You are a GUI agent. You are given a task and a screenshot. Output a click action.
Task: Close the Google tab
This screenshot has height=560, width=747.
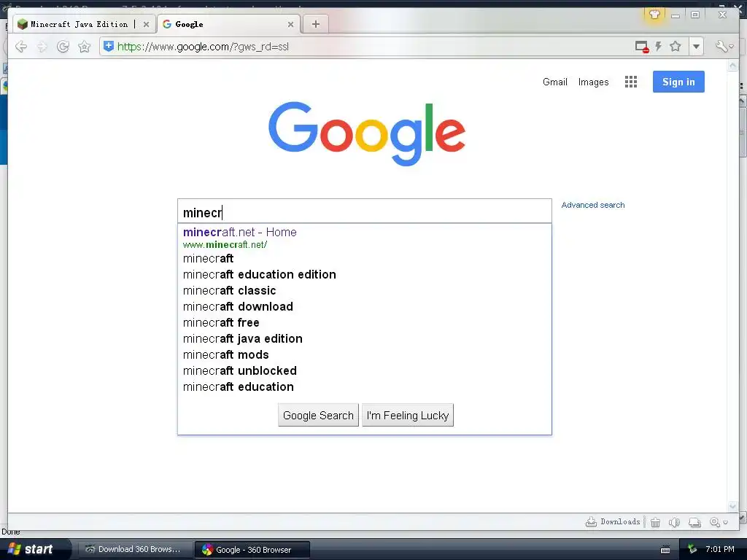point(290,24)
